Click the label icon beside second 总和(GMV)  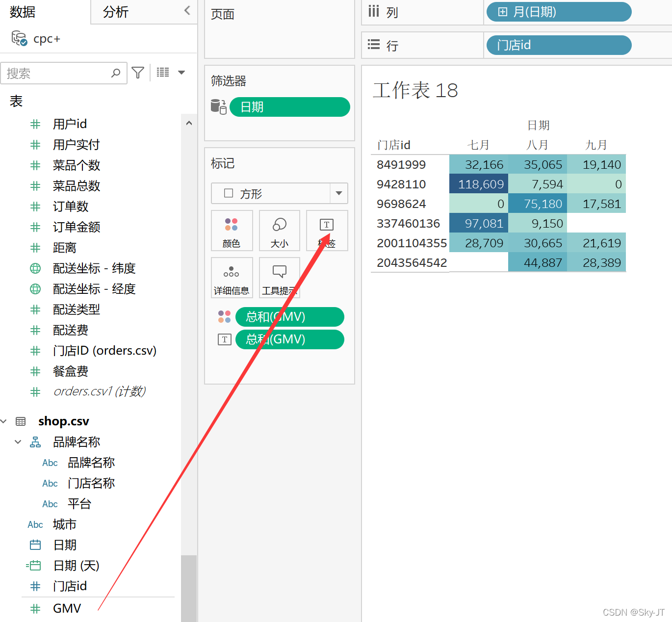224,339
